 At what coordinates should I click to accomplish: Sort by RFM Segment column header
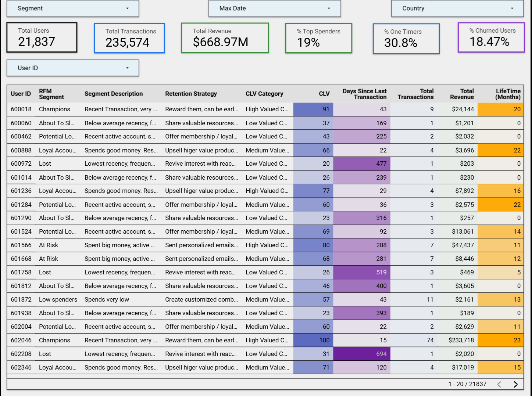coord(51,94)
